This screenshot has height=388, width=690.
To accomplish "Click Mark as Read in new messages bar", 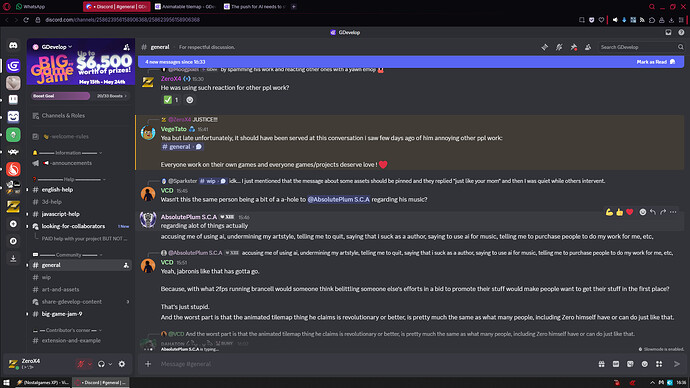I will (656, 62).
